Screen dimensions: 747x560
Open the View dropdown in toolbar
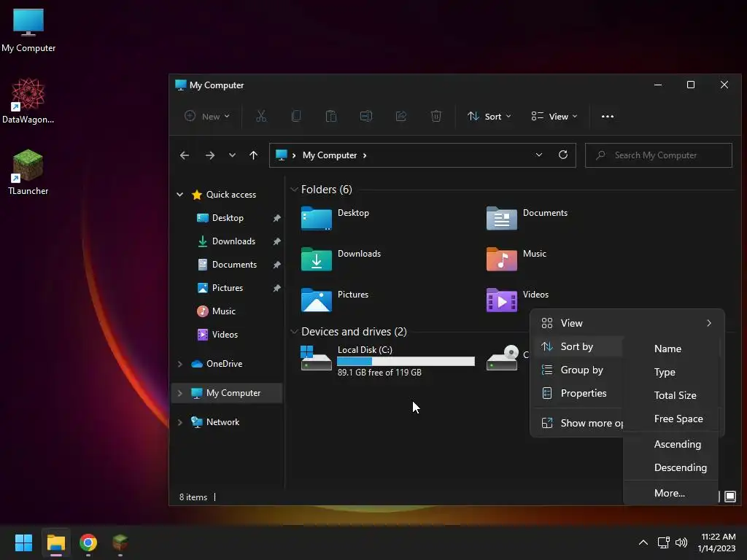[554, 116]
